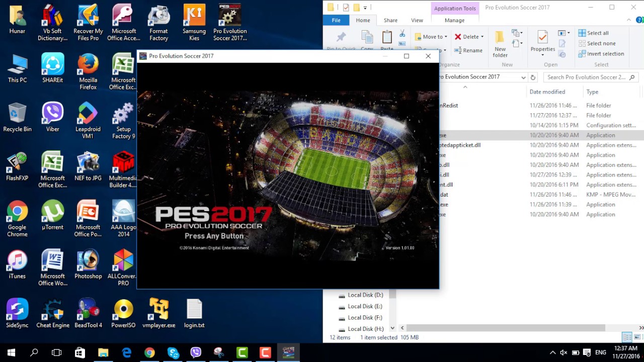Select Local Disk (E:) in navigation pane
Screen dimensions: 644x362
pyautogui.click(x=365, y=306)
